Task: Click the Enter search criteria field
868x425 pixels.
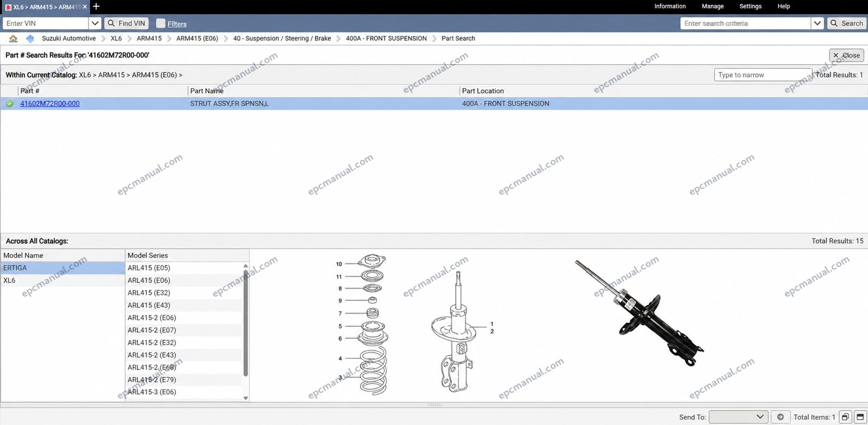Action: [745, 23]
